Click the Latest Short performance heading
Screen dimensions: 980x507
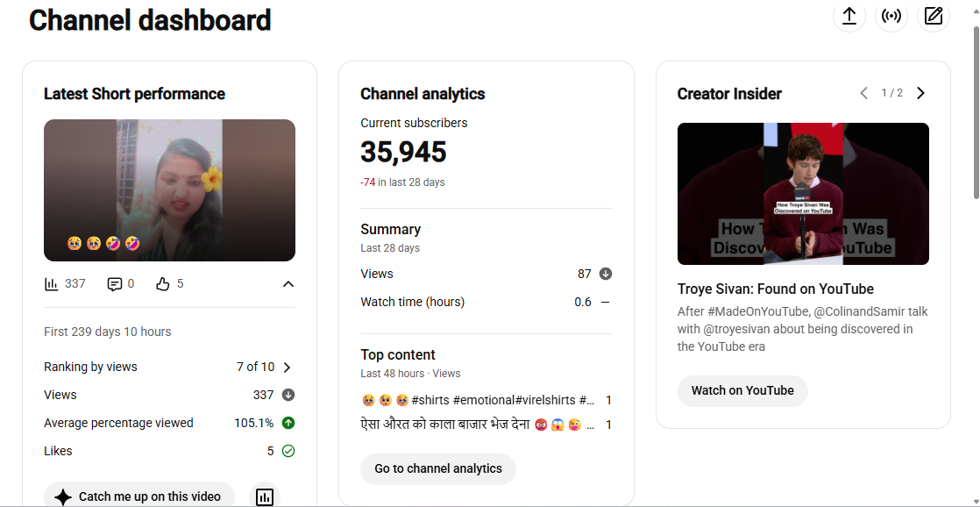134,94
